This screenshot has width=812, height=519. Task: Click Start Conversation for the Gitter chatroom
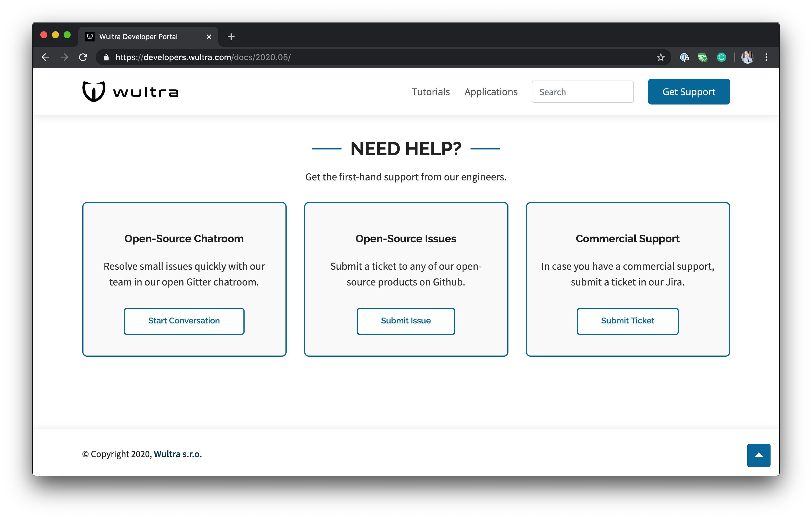click(x=184, y=321)
